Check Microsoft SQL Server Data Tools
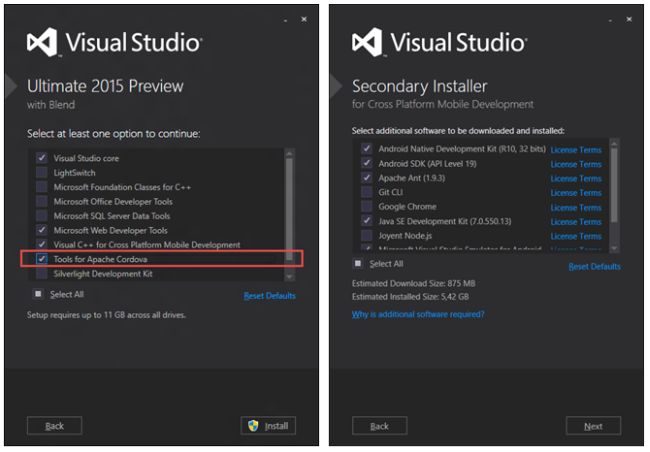Image resolution: width=650 pixels, height=452 pixels. pyautogui.click(x=41, y=215)
